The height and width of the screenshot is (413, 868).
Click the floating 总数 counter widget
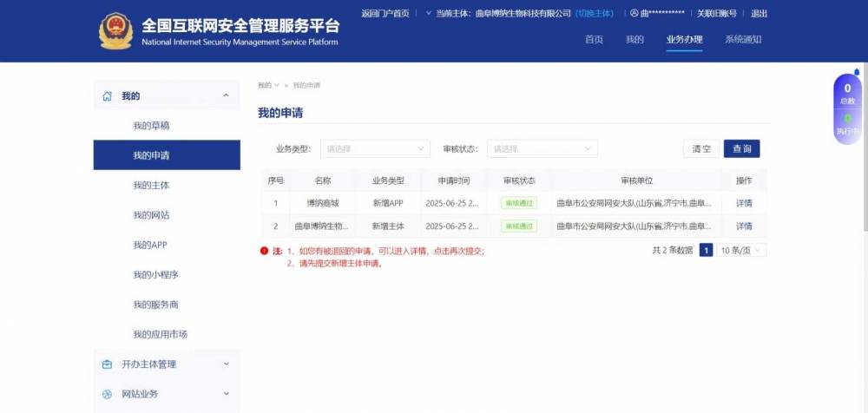(x=847, y=94)
